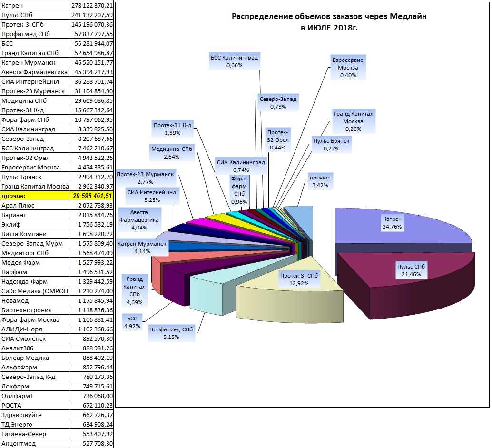This screenshot has width=492, height=448.
Task: Click the Евросервис Москва table cell
Action: 35,167
